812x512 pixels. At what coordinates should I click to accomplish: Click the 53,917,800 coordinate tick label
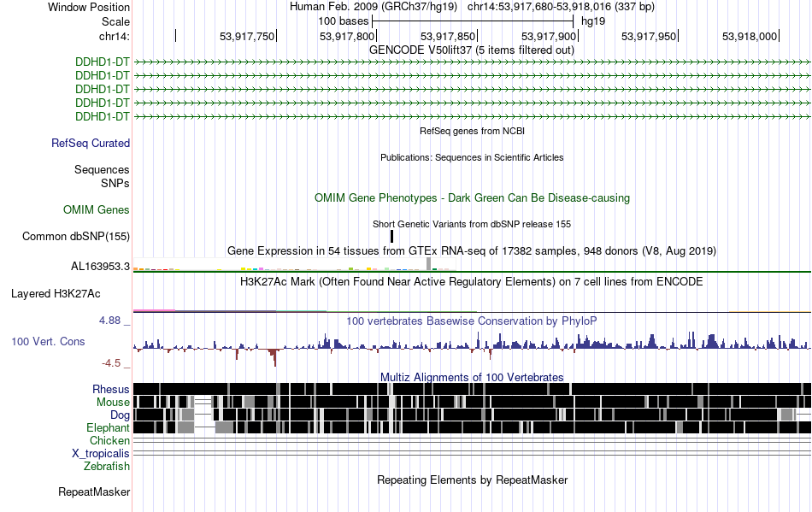tap(347, 36)
